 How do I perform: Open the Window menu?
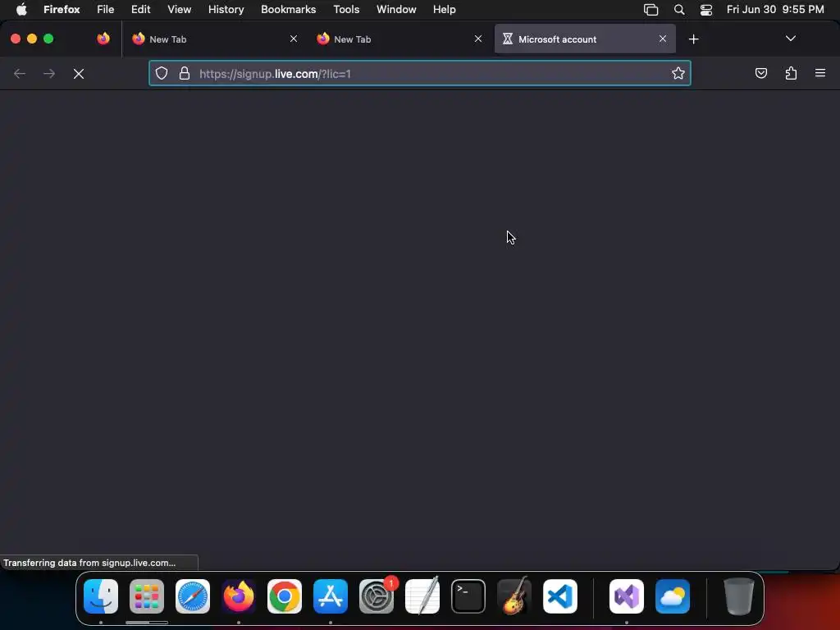(x=396, y=10)
